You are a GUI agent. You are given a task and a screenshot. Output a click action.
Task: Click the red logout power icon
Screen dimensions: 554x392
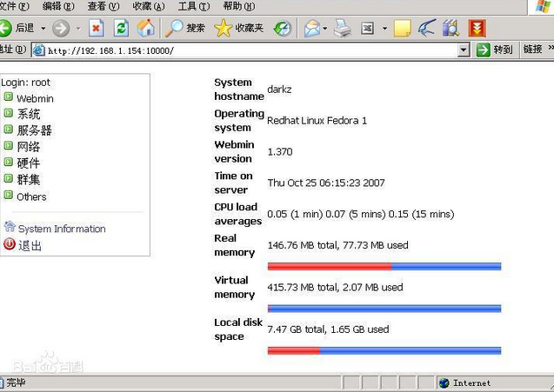(10, 243)
